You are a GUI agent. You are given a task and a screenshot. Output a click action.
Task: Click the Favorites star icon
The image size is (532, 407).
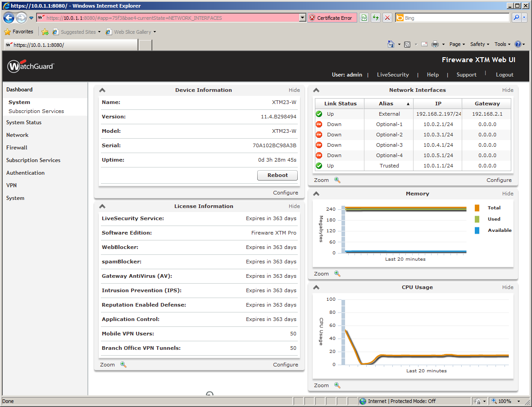click(8, 32)
